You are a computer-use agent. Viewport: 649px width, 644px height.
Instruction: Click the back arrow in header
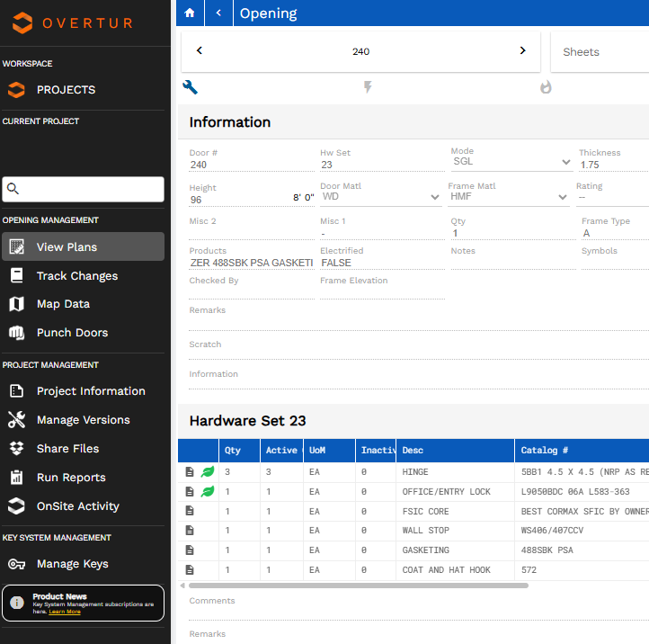tap(218, 13)
